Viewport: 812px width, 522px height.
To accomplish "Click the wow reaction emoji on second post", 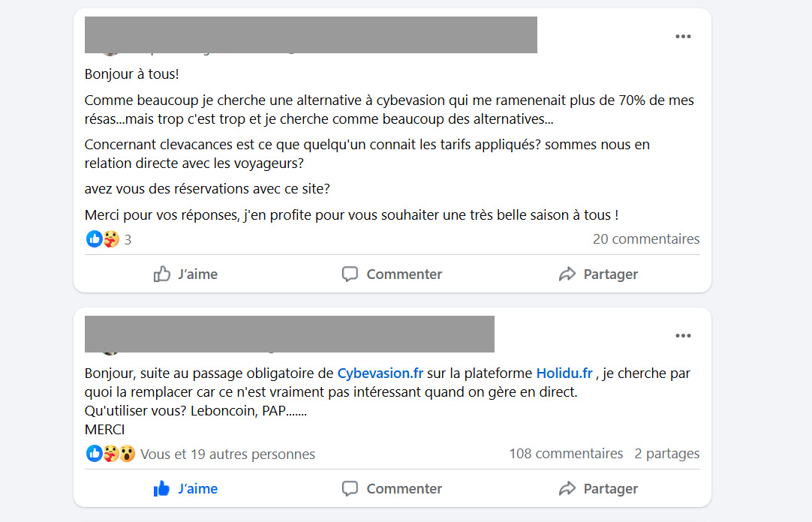I will pos(128,454).
